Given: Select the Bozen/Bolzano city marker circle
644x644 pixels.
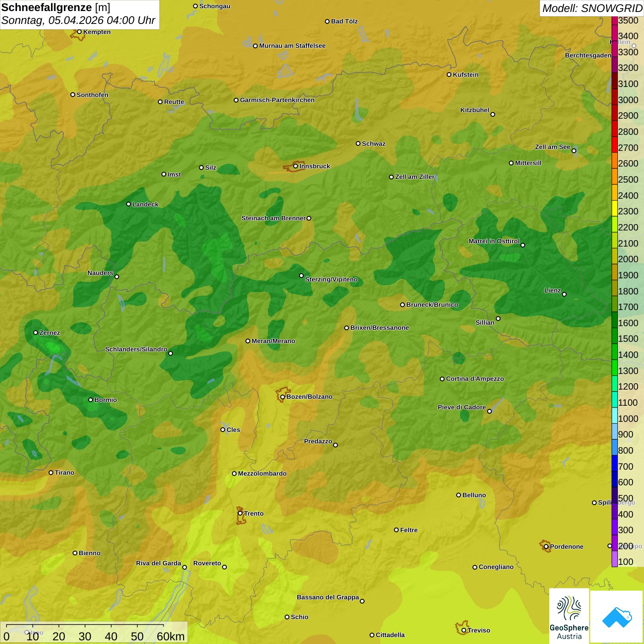Looking at the screenshot, I should coord(282,397).
